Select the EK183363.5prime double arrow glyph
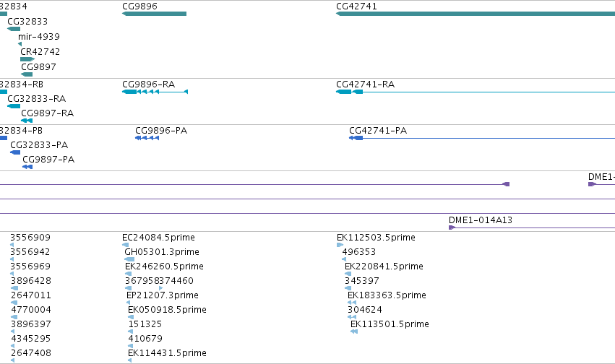Screen dimensions: 615x364 pyautogui.click(x=352, y=303)
